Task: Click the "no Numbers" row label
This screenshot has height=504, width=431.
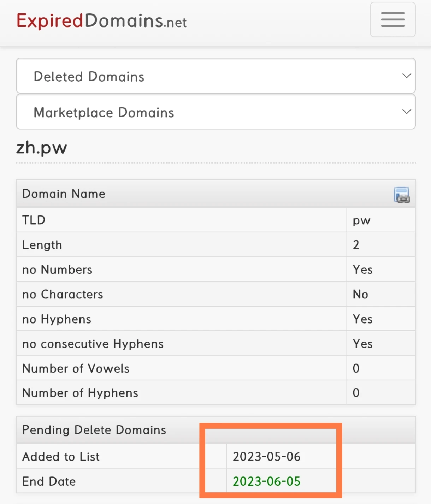Action: (x=57, y=269)
